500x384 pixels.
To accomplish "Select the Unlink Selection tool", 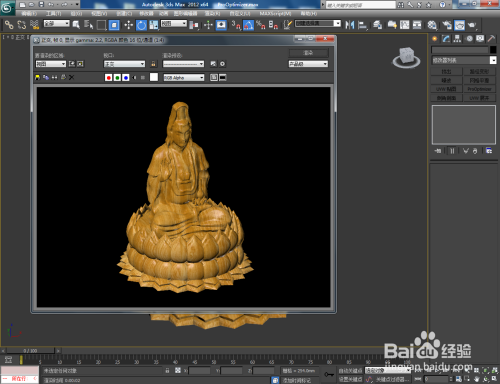I will 22,25.
